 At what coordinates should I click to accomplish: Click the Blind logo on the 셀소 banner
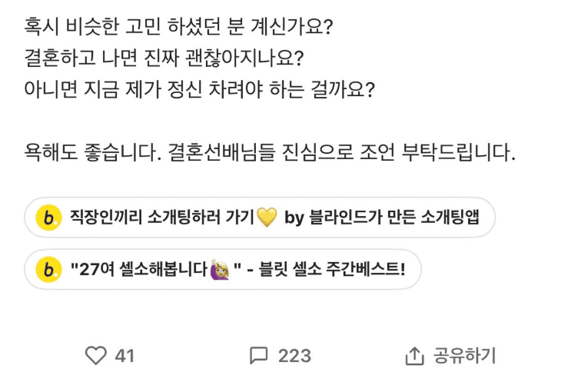click(x=48, y=269)
